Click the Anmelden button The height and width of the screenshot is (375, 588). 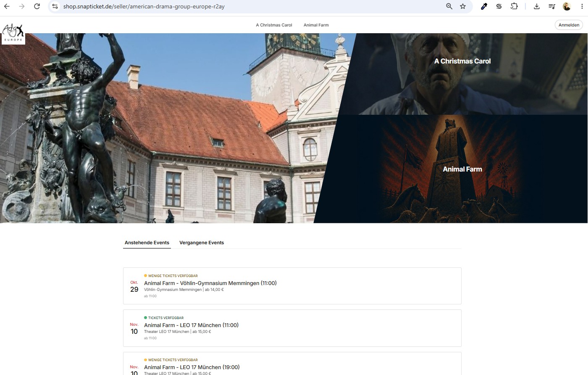point(569,25)
